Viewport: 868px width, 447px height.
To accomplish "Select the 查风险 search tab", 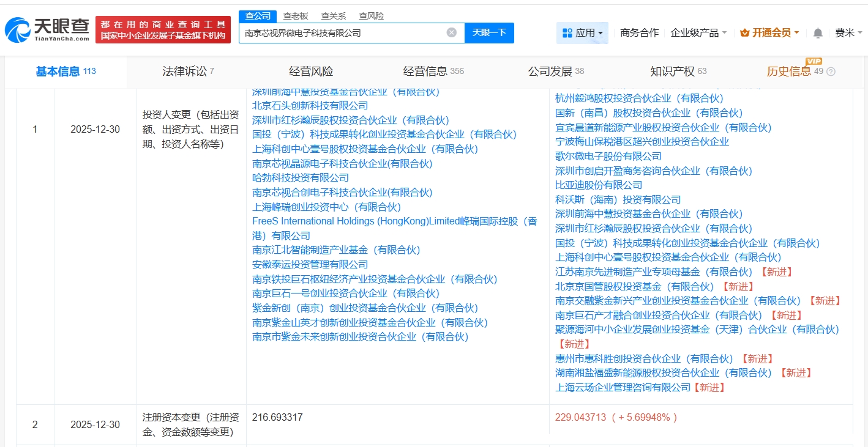I will pyautogui.click(x=371, y=16).
